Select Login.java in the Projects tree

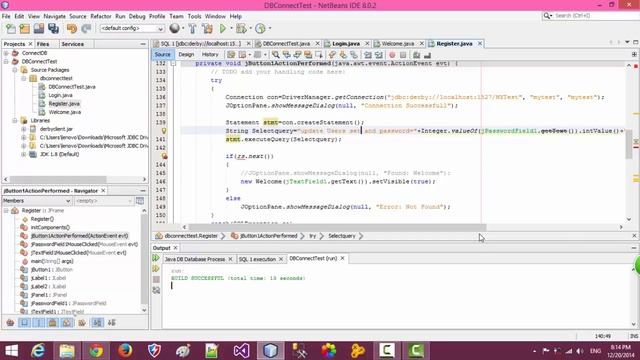click(x=60, y=95)
